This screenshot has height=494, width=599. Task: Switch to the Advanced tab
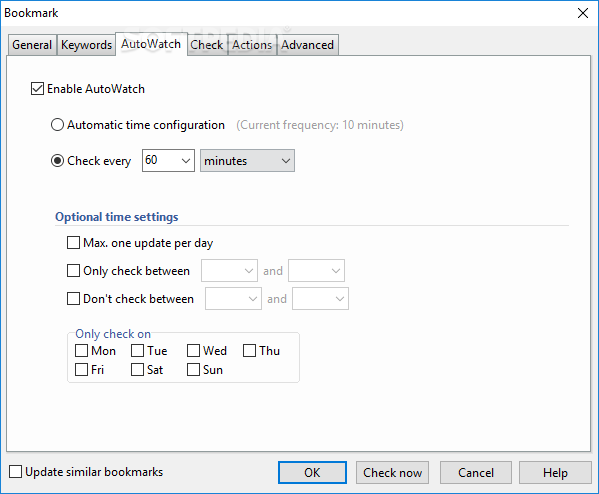pyautogui.click(x=308, y=45)
